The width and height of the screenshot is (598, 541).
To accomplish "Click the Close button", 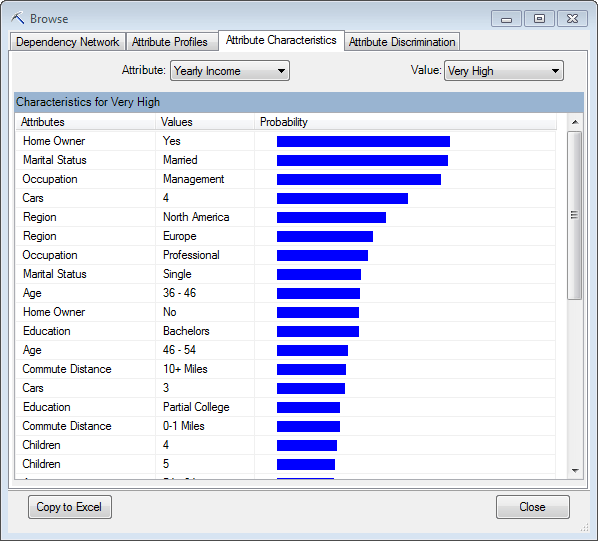I will pos(532,507).
